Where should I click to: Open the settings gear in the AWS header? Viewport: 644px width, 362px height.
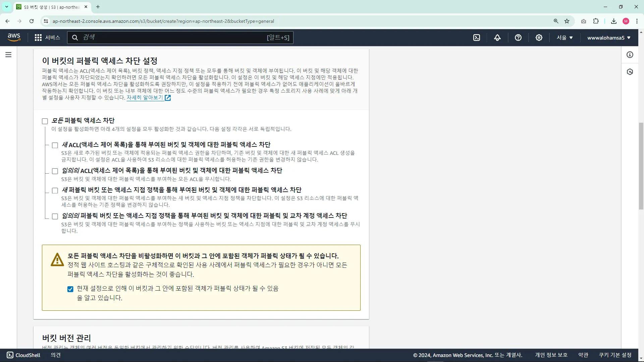[539, 38]
